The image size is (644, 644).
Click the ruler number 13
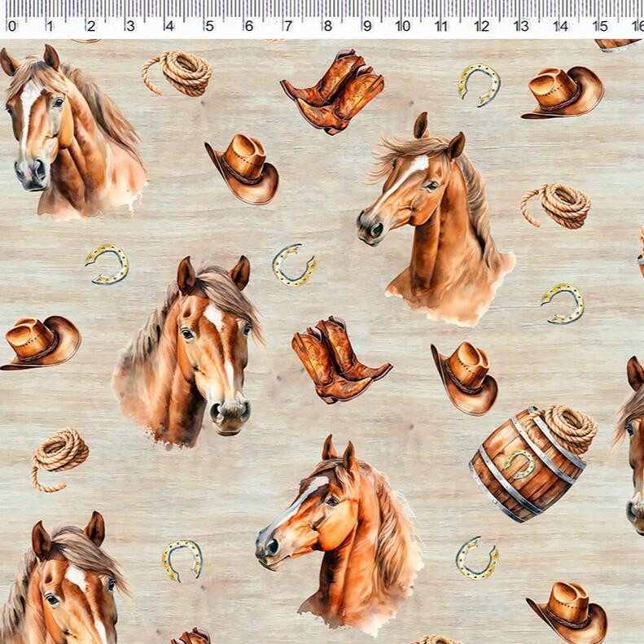(x=521, y=26)
